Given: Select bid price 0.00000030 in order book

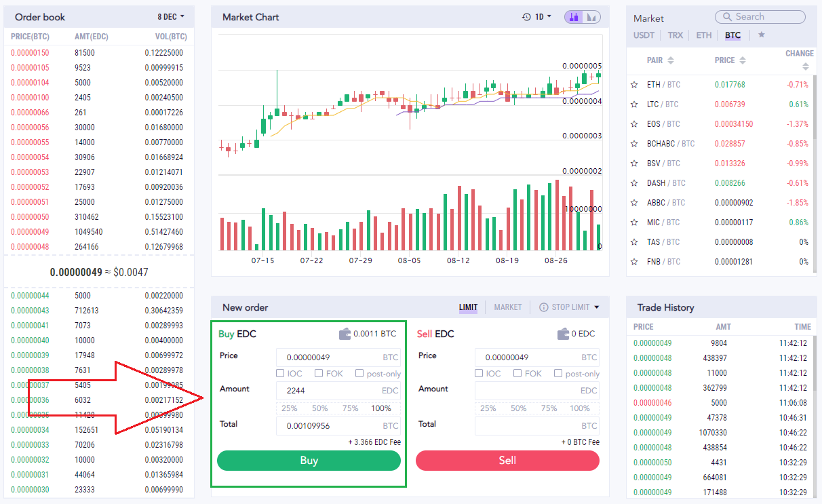Looking at the screenshot, I should tap(30, 490).
